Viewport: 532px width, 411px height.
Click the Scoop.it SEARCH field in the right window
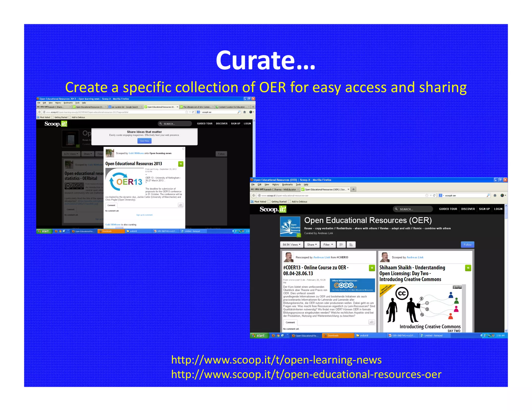(413, 209)
